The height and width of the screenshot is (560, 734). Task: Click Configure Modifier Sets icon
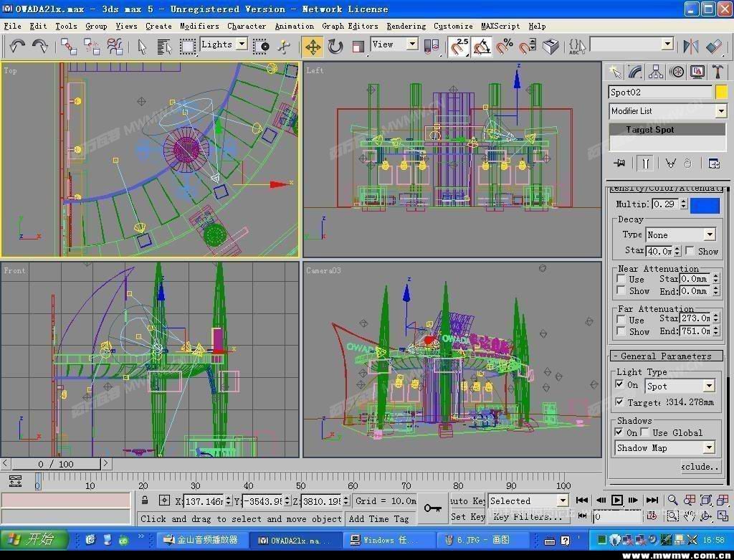(x=714, y=163)
